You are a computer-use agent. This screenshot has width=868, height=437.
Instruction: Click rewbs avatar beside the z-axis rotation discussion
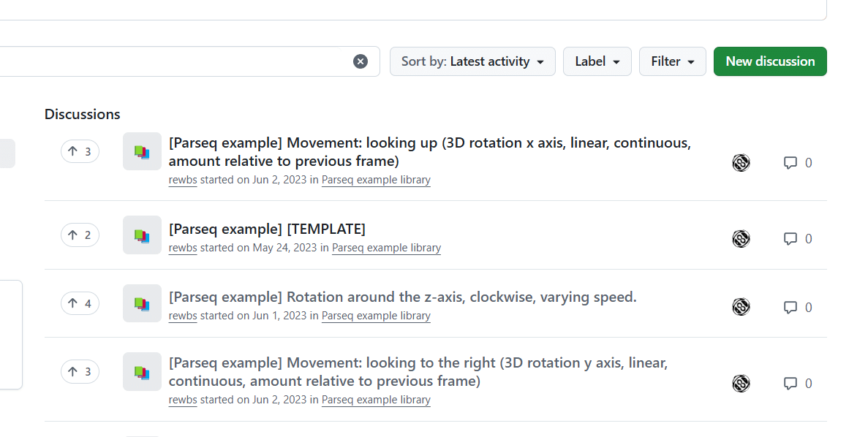pyautogui.click(x=741, y=307)
